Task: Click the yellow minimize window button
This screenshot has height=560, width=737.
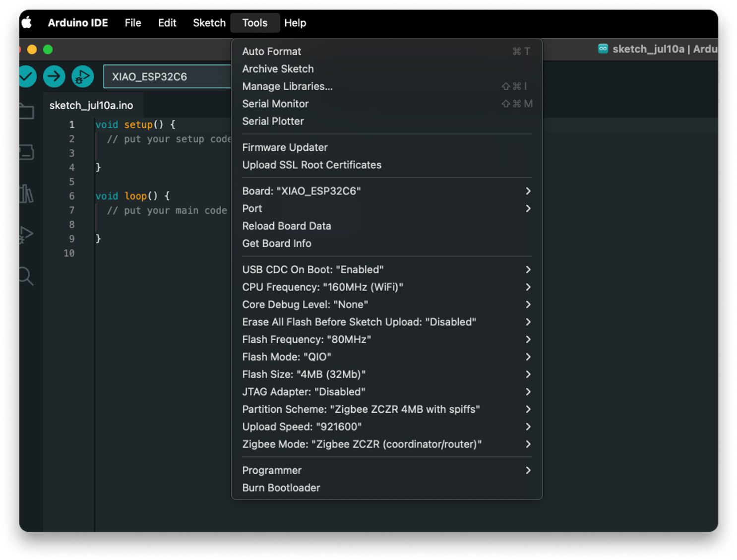Action: click(32, 50)
